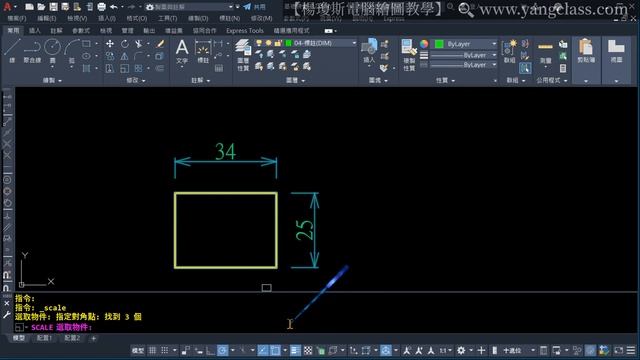This screenshot has height=360, width=640.
Task: Toggle ortho mode in status bar
Action: coord(210,350)
